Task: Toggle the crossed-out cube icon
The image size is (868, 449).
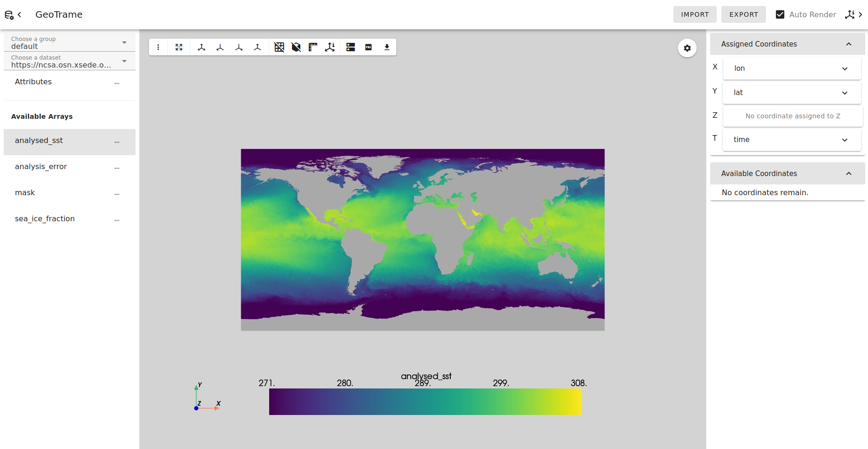Action: [296, 47]
